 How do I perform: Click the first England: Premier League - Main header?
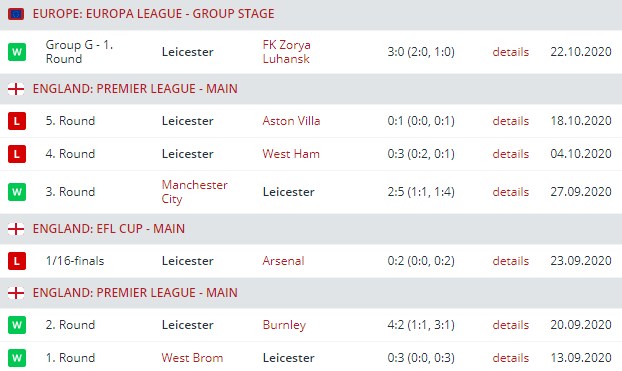tap(135, 89)
